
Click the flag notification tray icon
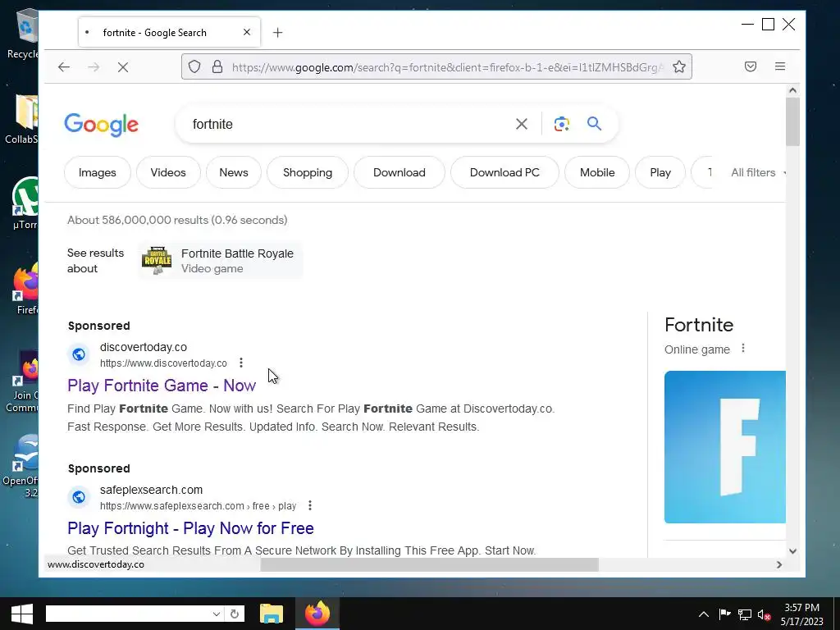[x=724, y=614]
